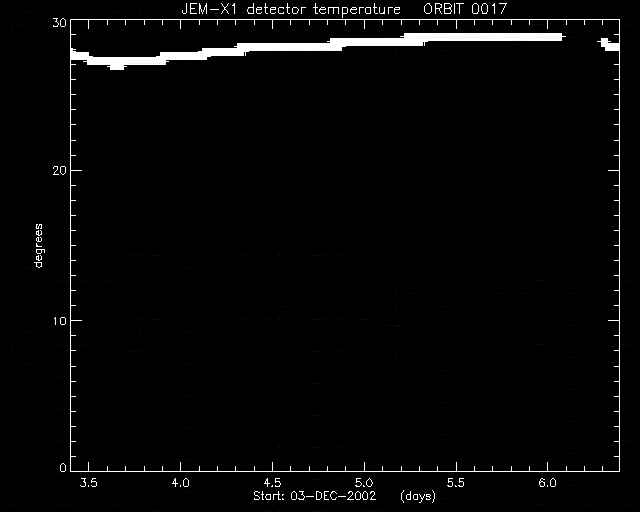The height and width of the screenshot is (512, 640).
Task: Click the y-axis label 30
Action: [59, 23]
